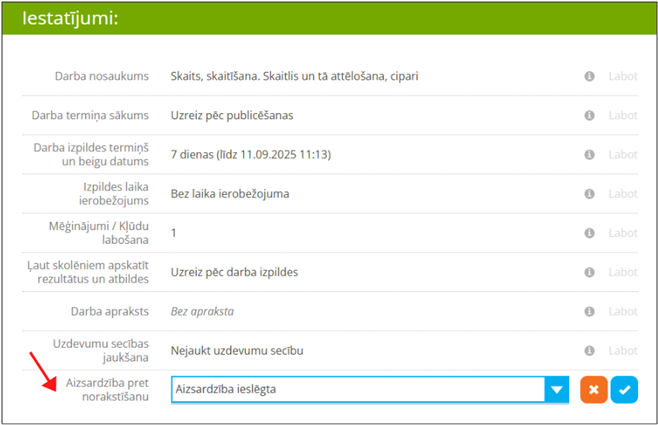Click info icon for Darba termiņa sākums

(x=589, y=115)
